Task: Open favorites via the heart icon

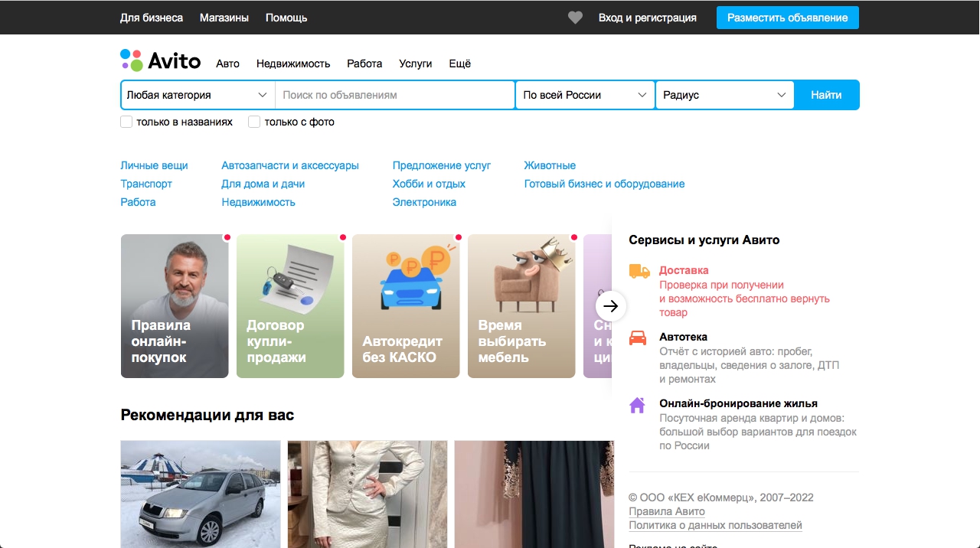Action: tap(575, 18)
